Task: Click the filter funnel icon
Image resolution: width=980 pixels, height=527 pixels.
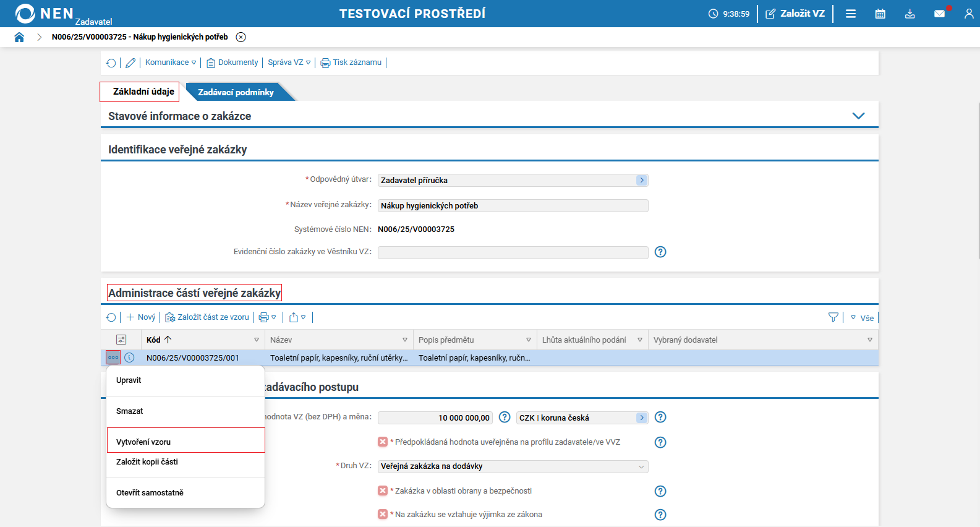Action: coord(833,317)
